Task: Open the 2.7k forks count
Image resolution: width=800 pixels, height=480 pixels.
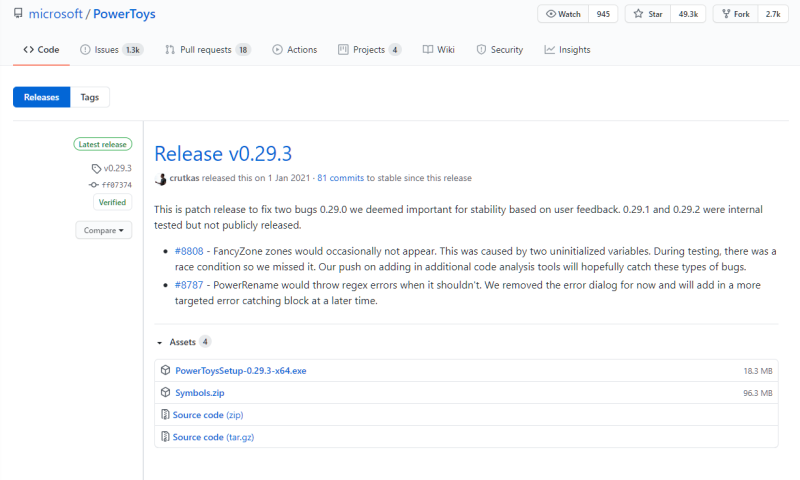Action: [x=773, y=14]
